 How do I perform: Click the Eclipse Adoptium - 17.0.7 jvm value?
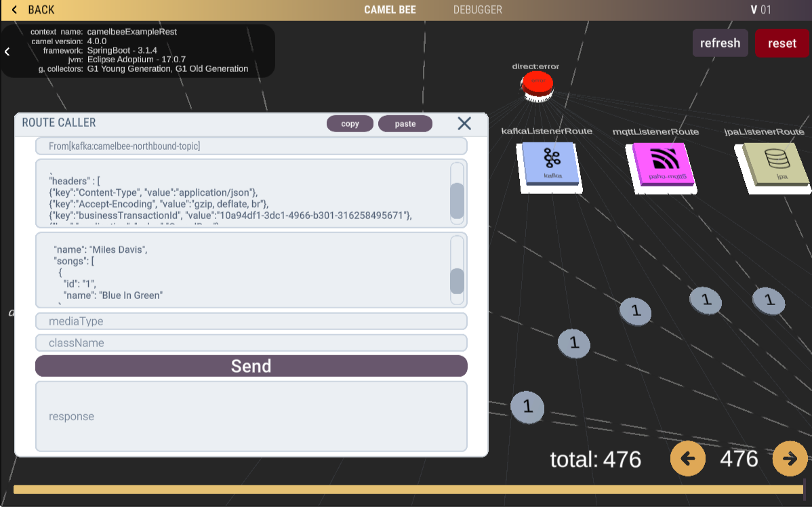(136, 60)
